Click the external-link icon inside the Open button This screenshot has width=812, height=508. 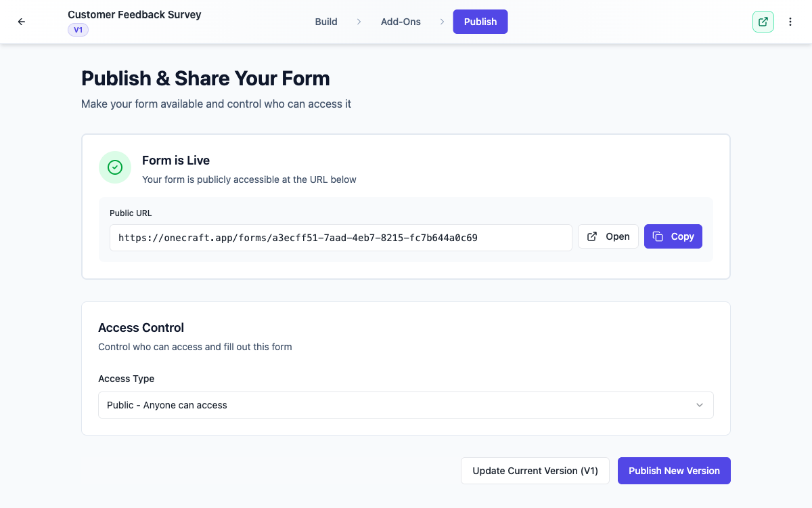(592, 236)
